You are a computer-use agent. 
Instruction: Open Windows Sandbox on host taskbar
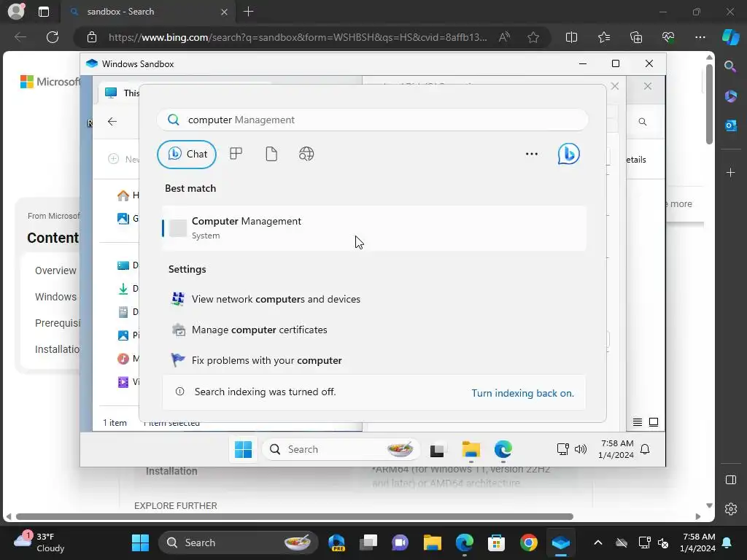pos(560,542)
